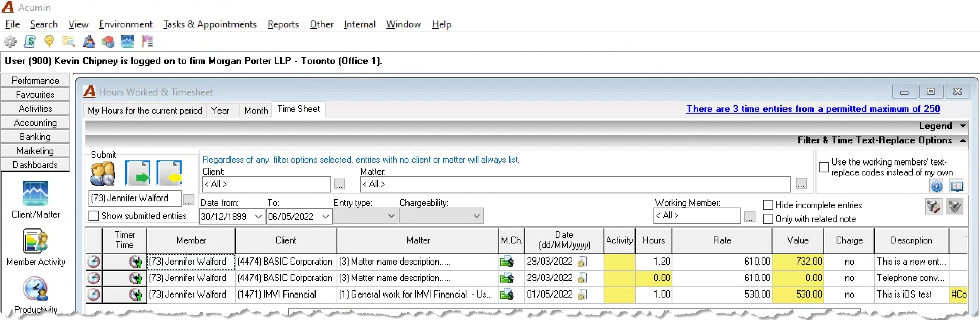
Task: Click the ellipsis button beside Working Member
Action: [750, 216]
